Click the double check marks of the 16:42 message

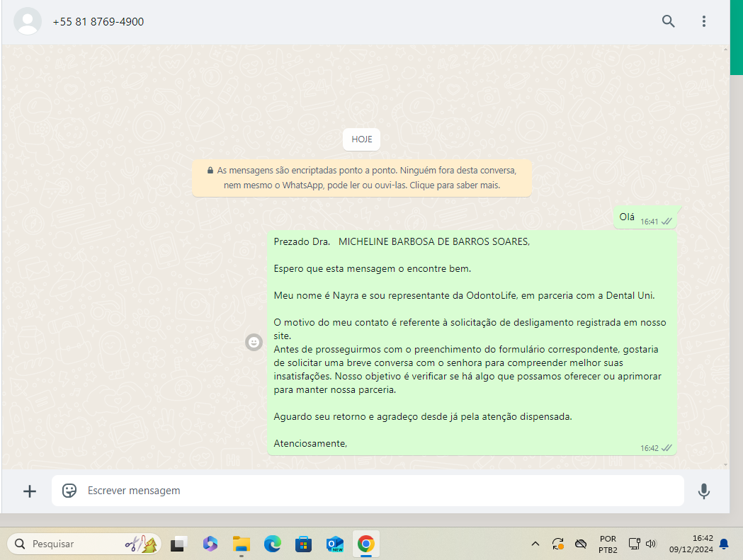click(x=667, y=447)
